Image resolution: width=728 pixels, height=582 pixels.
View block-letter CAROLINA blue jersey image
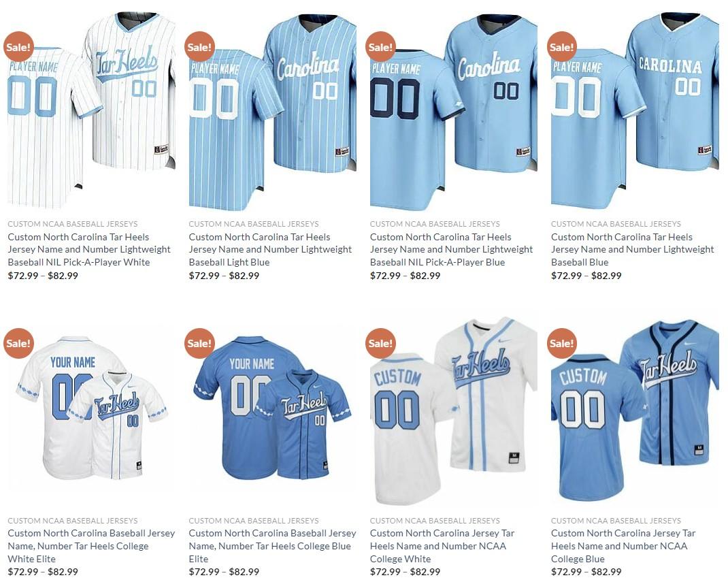point(635,110)
